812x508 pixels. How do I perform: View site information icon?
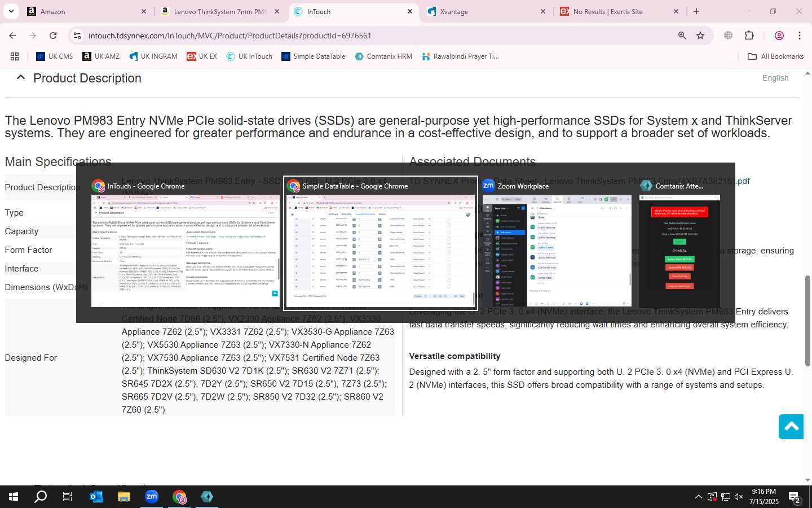(x=77, y=36)
